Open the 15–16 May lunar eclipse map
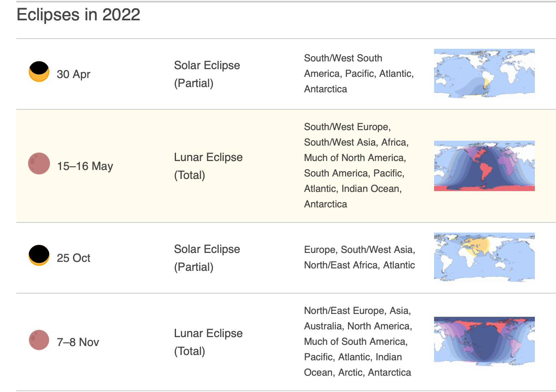 point(484,166)
